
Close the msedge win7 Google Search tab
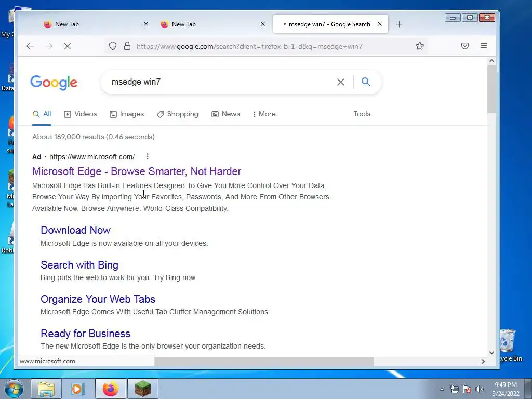[x=380, y=24]
